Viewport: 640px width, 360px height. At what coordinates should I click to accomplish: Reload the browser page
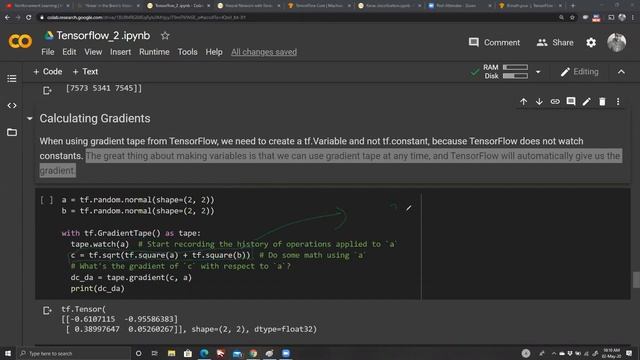28,18
